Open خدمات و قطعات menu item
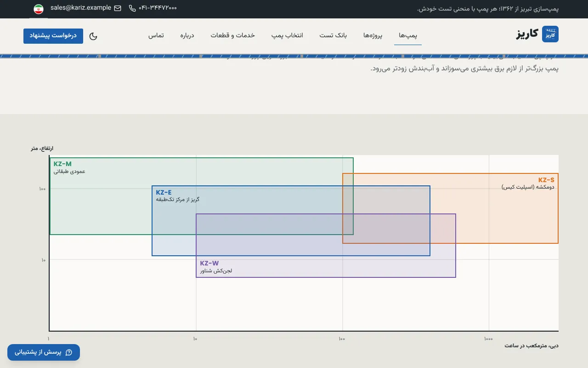 tap(233, 35)
